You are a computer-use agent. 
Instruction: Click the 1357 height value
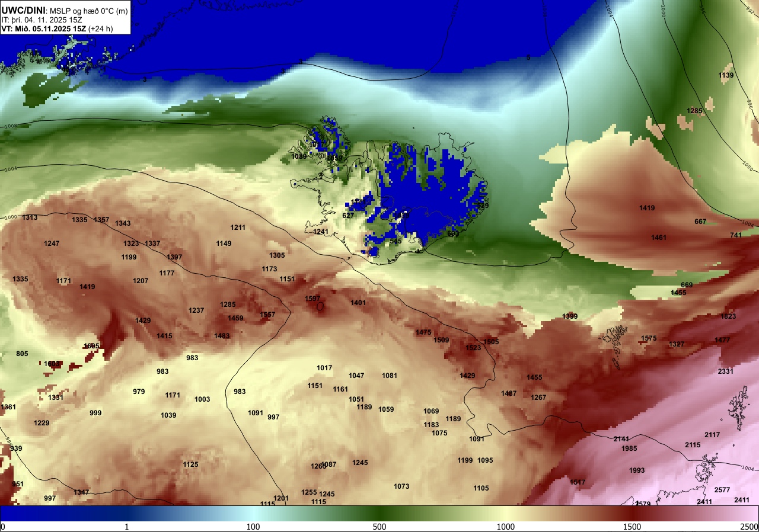101,220
